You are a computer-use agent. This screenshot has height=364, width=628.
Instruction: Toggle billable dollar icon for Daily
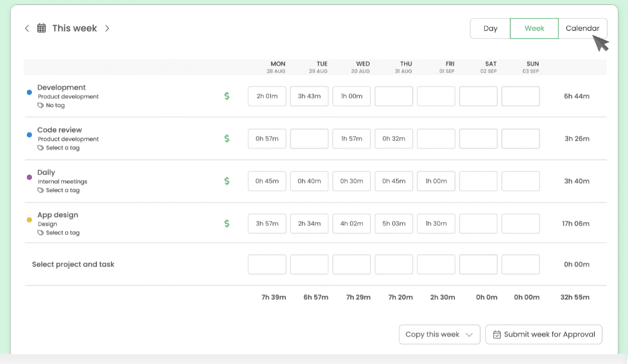226,181
